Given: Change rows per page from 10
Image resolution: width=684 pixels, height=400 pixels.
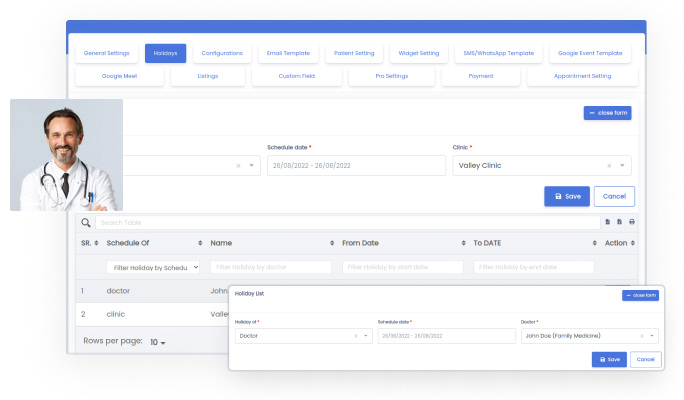Looking at the screenshot, I should pos(157,342).
